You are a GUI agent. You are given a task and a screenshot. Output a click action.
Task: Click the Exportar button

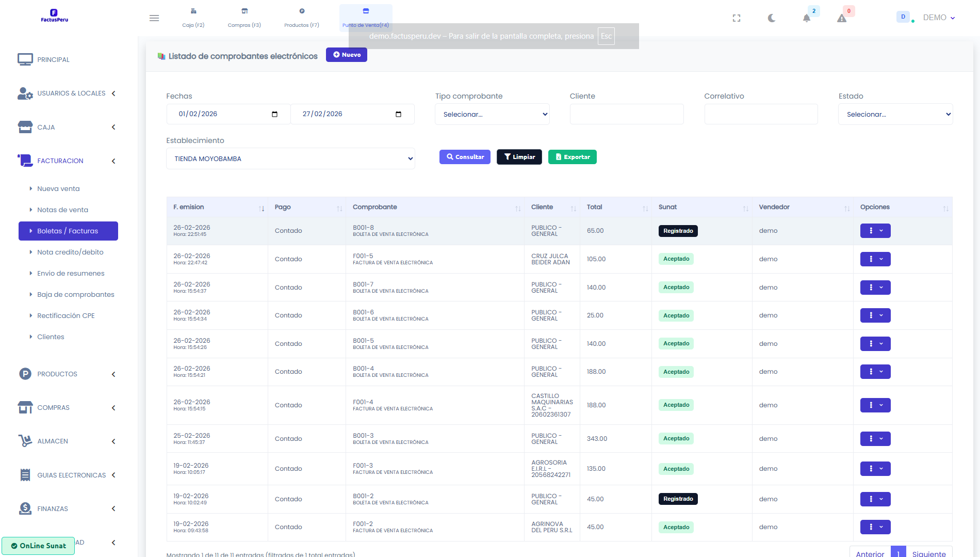click(x=573, y=156)
